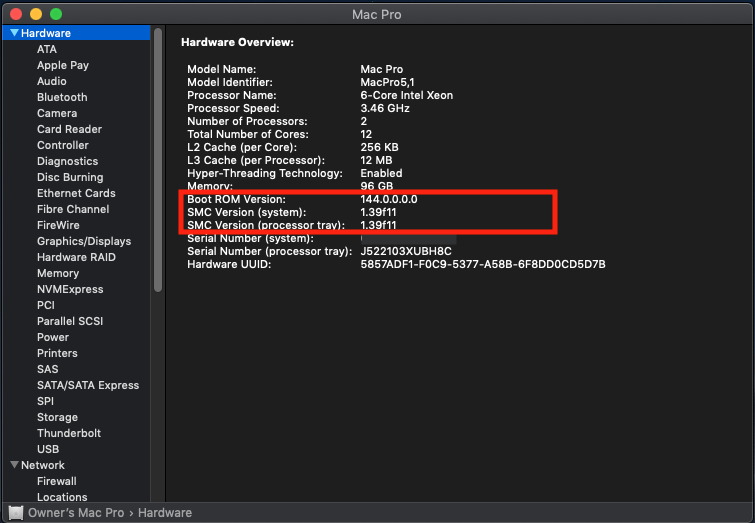This screenshot has height=523, width=755.
Task: Collapse the Hardware disclosure triangle
Action: pos(14,33)
